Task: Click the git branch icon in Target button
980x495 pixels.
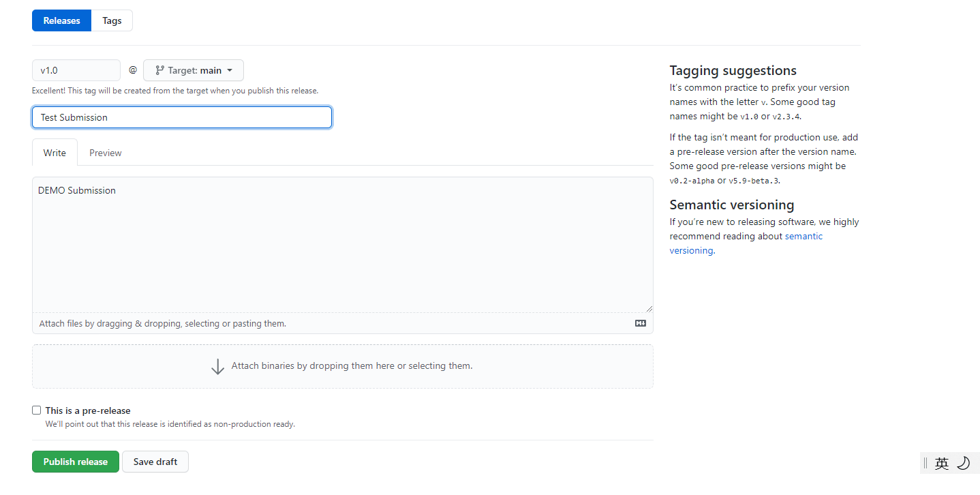Action: (159, 70)
